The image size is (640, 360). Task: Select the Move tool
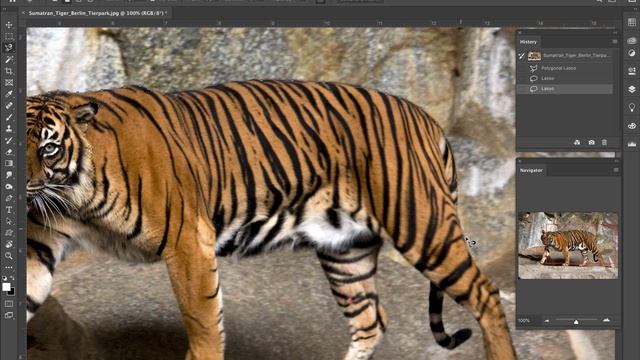click(9, 25)
